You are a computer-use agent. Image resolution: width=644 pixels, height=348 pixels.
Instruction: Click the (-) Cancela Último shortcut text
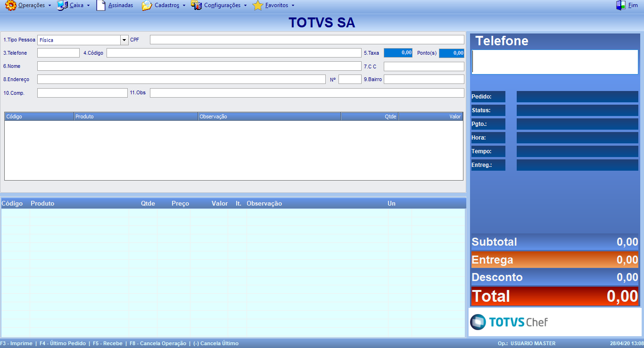(x=216, y=343)
